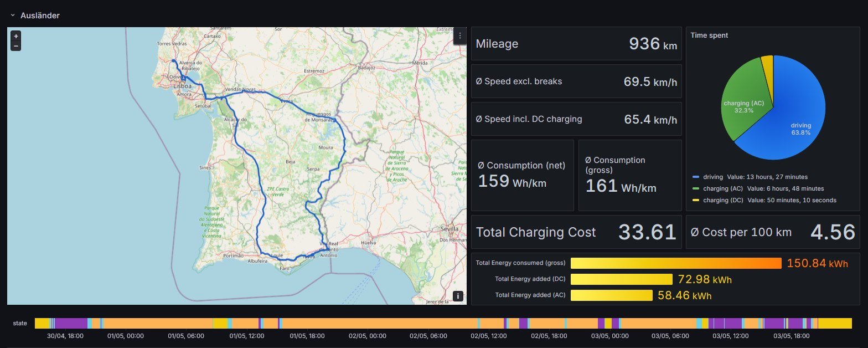Click the Lisboa label on the map

coord(182,86)
